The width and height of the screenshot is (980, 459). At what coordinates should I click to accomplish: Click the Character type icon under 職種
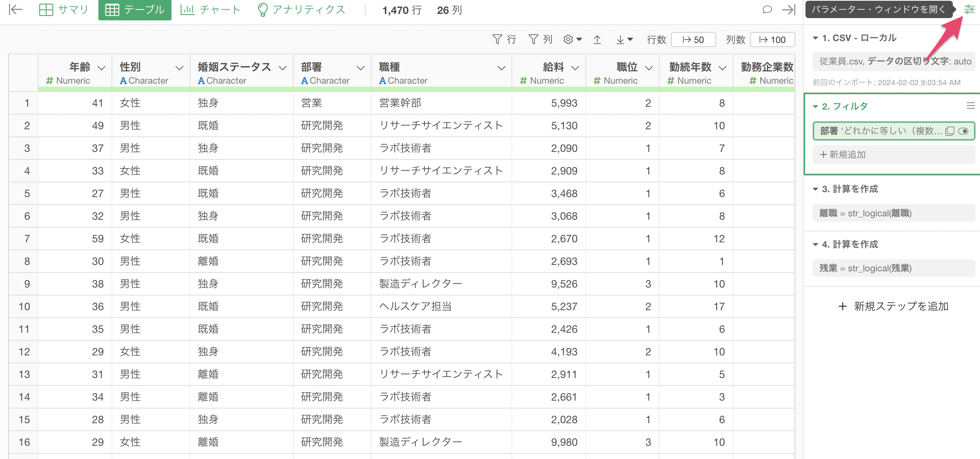[382, 81]
